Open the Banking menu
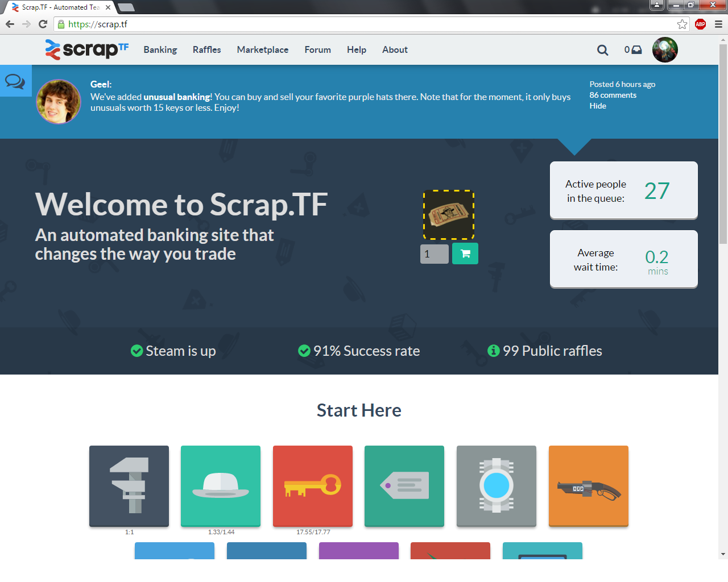Image resolution: width=728 pixels, height=582 pixels. 160,49
